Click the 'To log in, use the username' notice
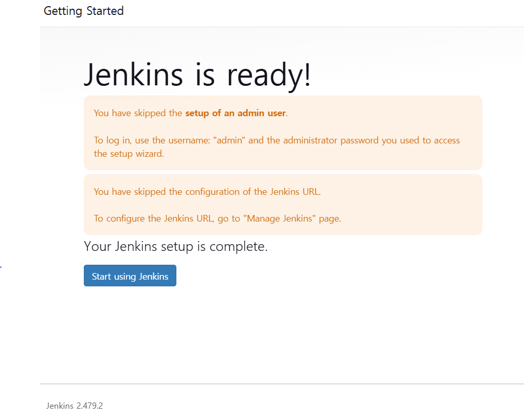The width and height of the screenshot is (524, 420). click(277, 147)
